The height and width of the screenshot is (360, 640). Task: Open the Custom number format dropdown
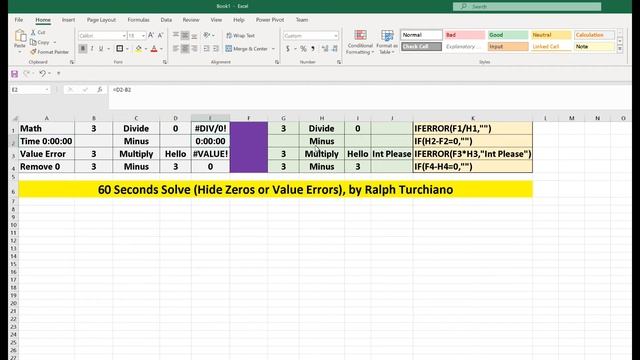(x=336, y=36)
